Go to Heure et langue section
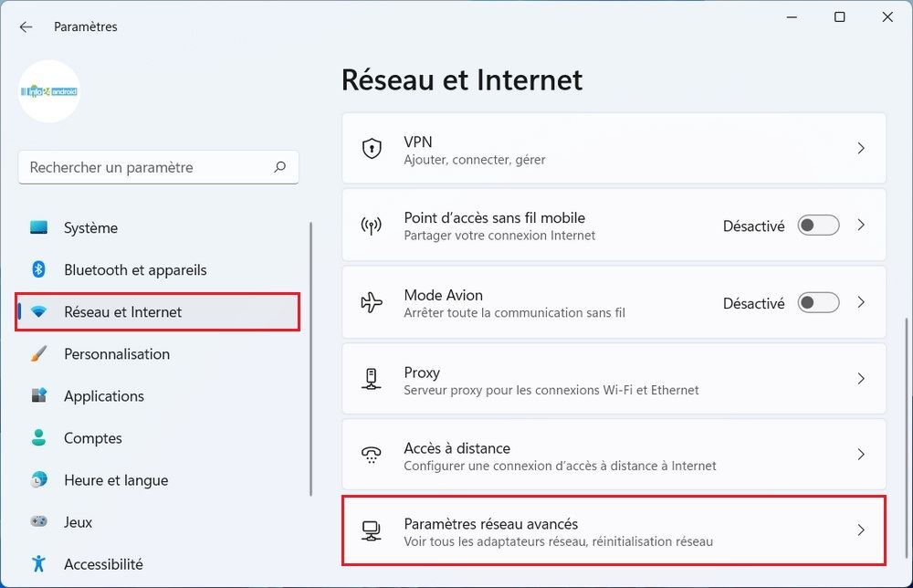The width and height of the screenshot is (913, 588). [x=115, y=480]
